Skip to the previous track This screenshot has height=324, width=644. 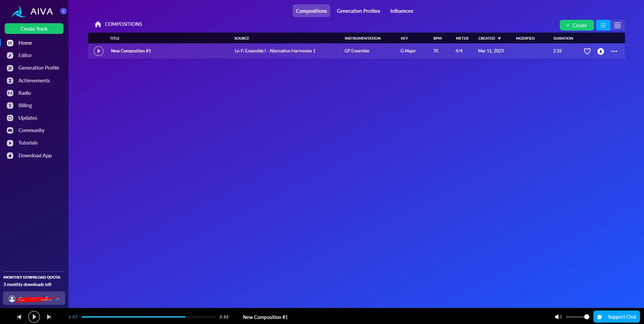(19, 317)
